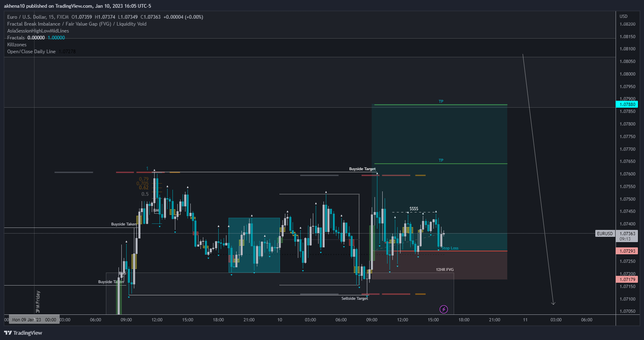Image resolution: width=644 pixels, height=340 pixels.
Task: Click the Buyside Taken label near 1.07400
Action: tap(124, 224)
